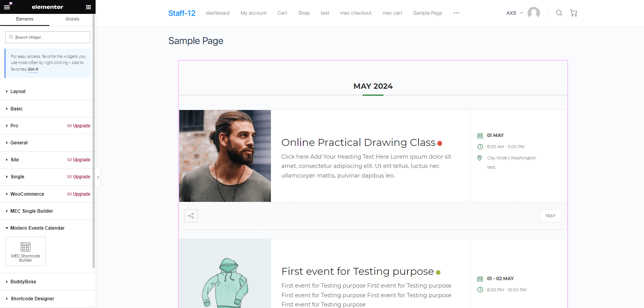Open the Elementor widgets grid icon

click(88, 7)
